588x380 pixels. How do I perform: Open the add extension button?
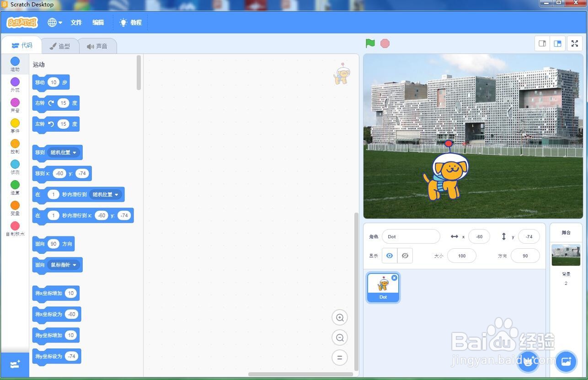pyautogui.click(x=15, y=364)
